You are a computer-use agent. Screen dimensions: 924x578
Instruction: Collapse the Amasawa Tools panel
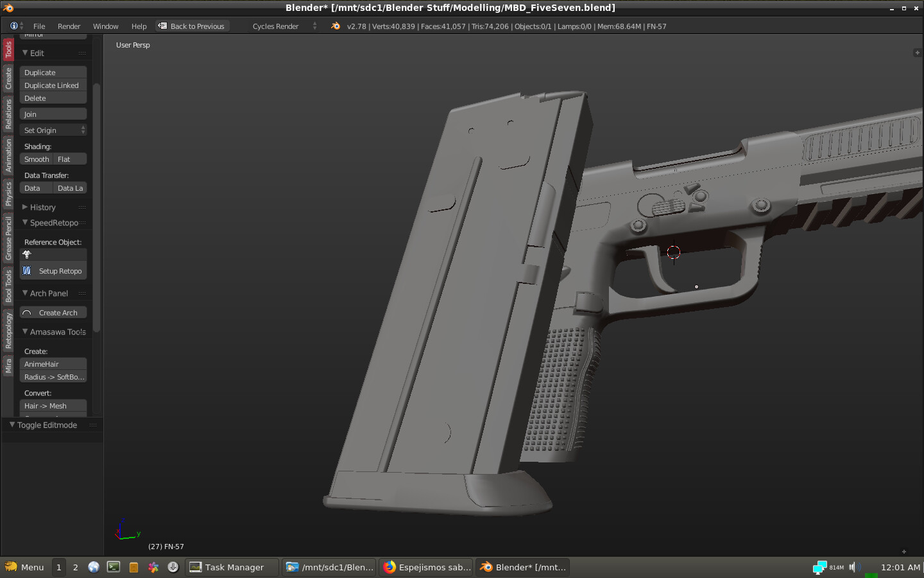pyautogui.click(x=25, y=332)
